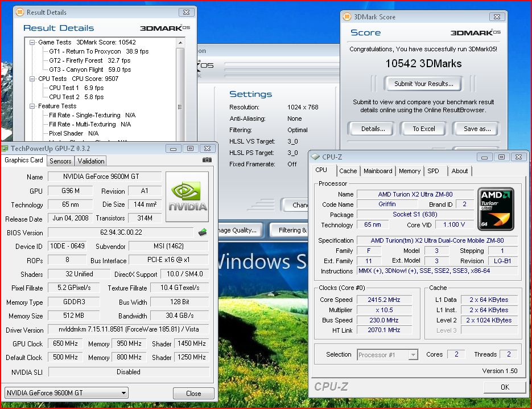Click the GPU-Z screenshot camera icon
This screenshot has width=532, height=409.
click(x=207, y=159)
